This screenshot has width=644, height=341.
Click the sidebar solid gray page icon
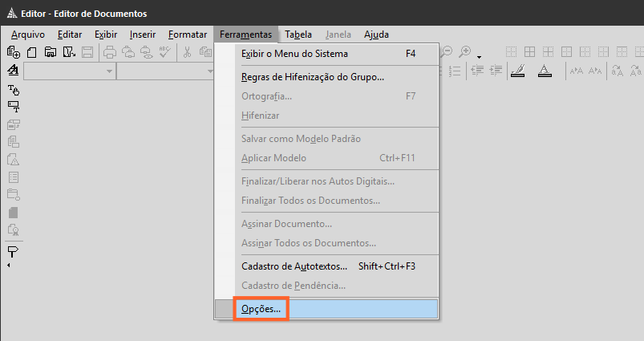[13, 213]
